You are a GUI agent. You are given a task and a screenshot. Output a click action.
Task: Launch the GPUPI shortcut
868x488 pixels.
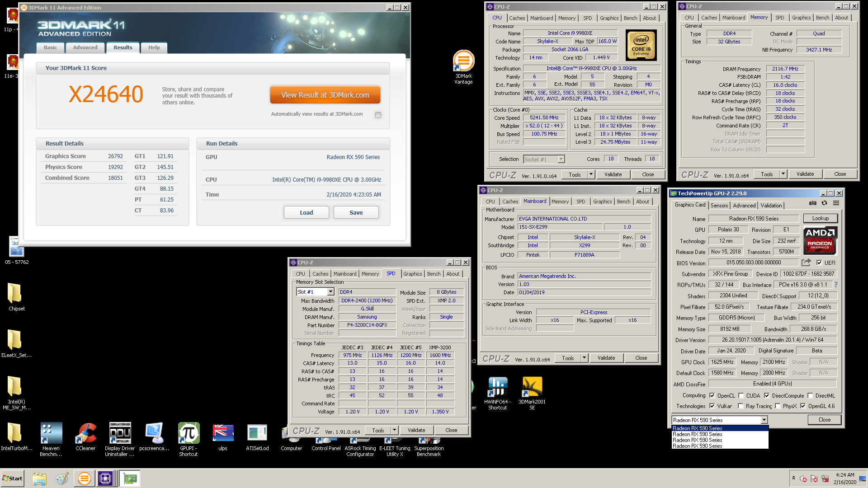click(x=189, y=440)
